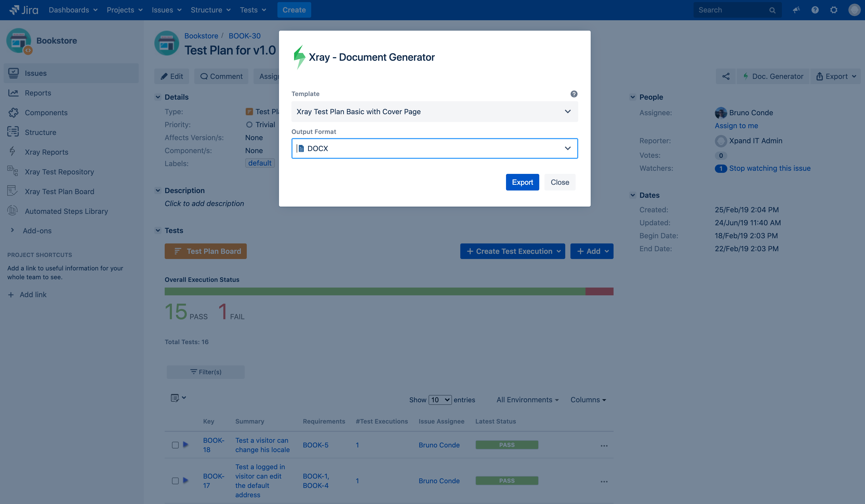Screen dimensions: 865x504
Task: Click the Bruno Conde assignee avatar
Action: (721, 113)
